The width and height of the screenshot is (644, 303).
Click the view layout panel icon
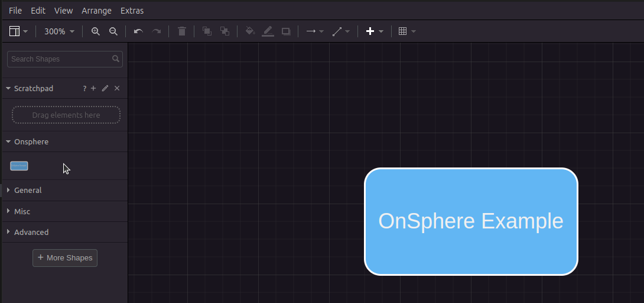click(14, 31)
